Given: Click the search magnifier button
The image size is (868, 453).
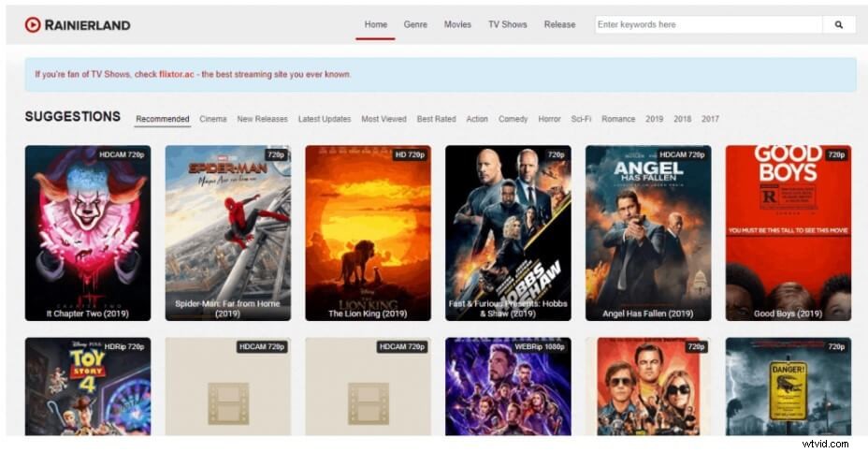Looking at the screenshot, I should [839, 24].
